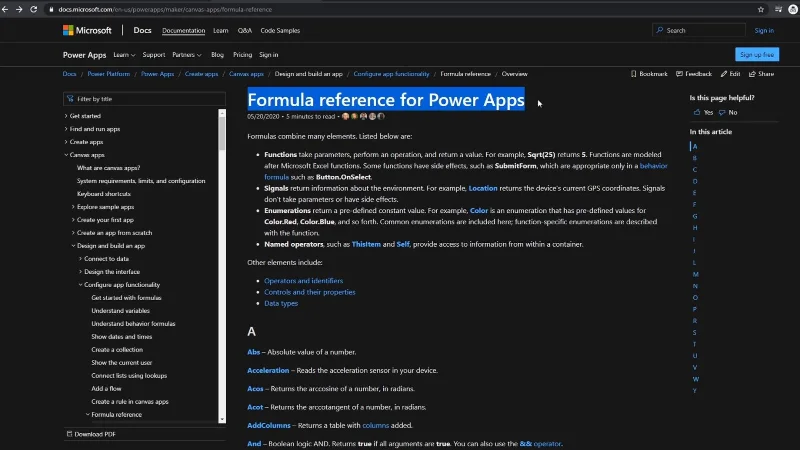Open What are canvas apps? page

pos(108,168)
